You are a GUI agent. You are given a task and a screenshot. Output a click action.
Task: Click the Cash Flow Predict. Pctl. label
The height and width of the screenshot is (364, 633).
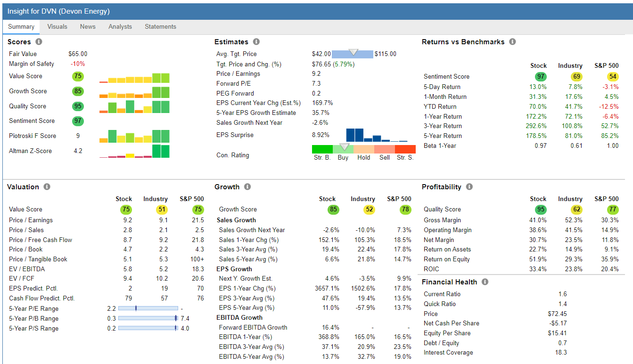point(42,299)
